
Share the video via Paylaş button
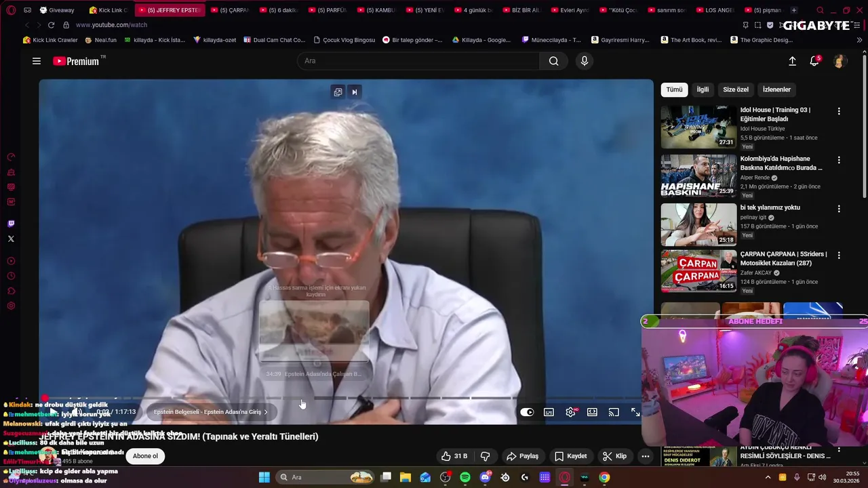[522, 456]
